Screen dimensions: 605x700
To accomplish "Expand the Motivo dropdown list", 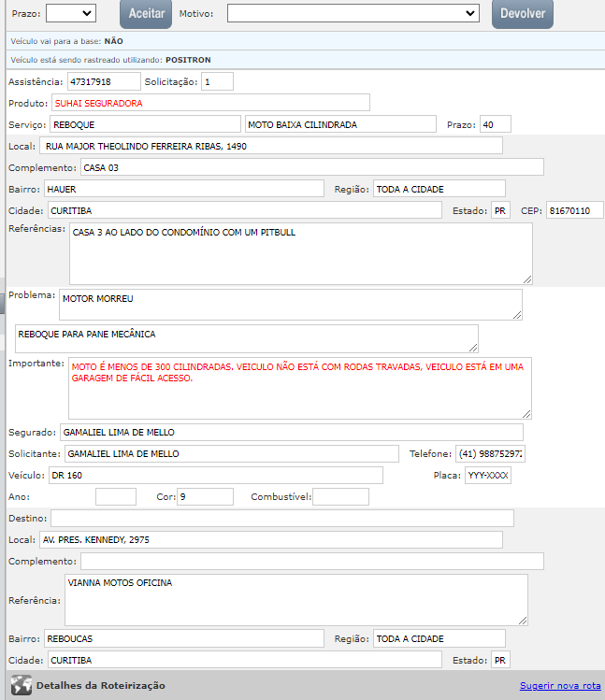I will click(353, 13).
